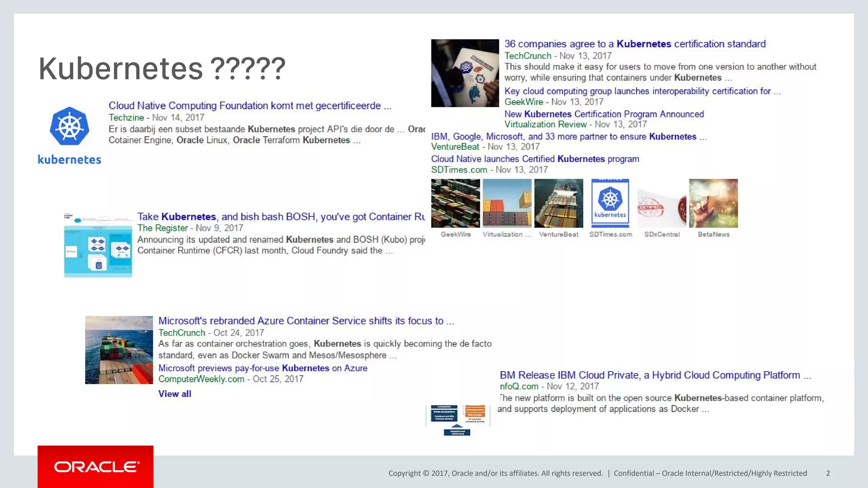Screen dimensions: 868x488
Task: Open Virtualization Review containers thumbnail
Action: (507, 203)
